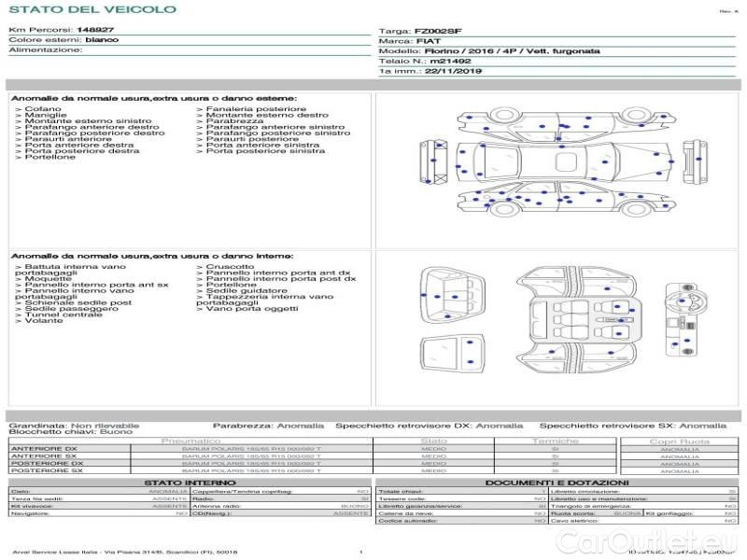The height and width of the screenshot is (560, 747).
Task: Click the interior seats top-view diagram
Action: tap(576, 319)
